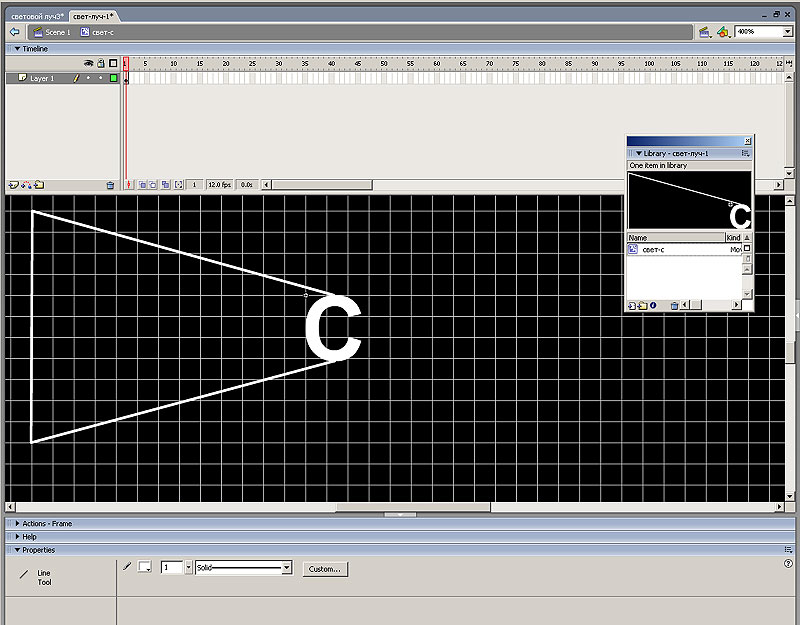Toggle Layer 1 outline green square
This screenshot has width=800, height=625.
[113, 78]
